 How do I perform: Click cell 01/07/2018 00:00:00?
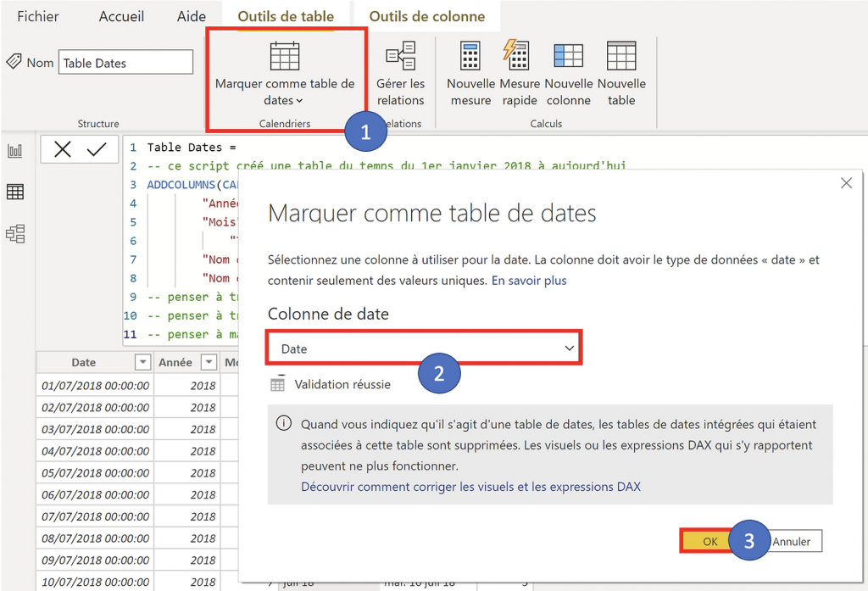(95, 386)
